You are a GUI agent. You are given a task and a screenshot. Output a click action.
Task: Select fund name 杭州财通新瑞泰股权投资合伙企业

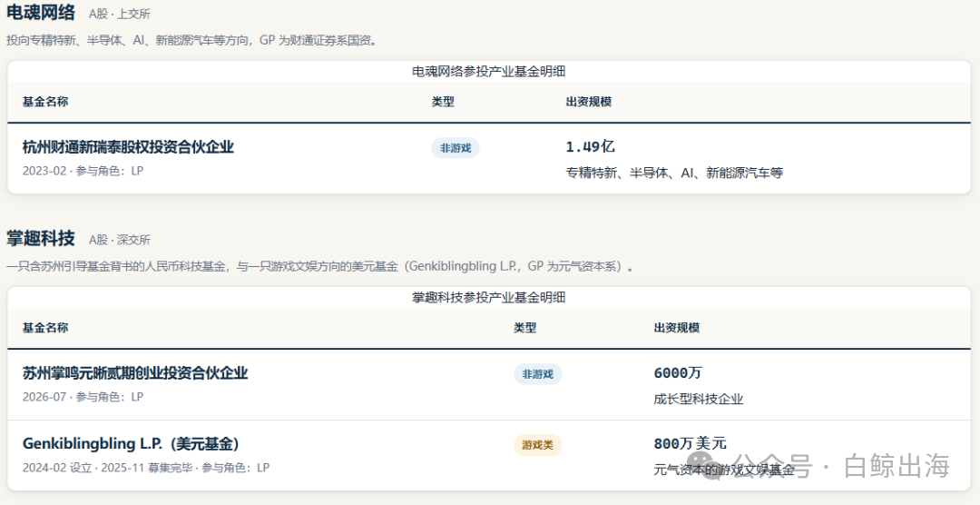coord(128,148)
